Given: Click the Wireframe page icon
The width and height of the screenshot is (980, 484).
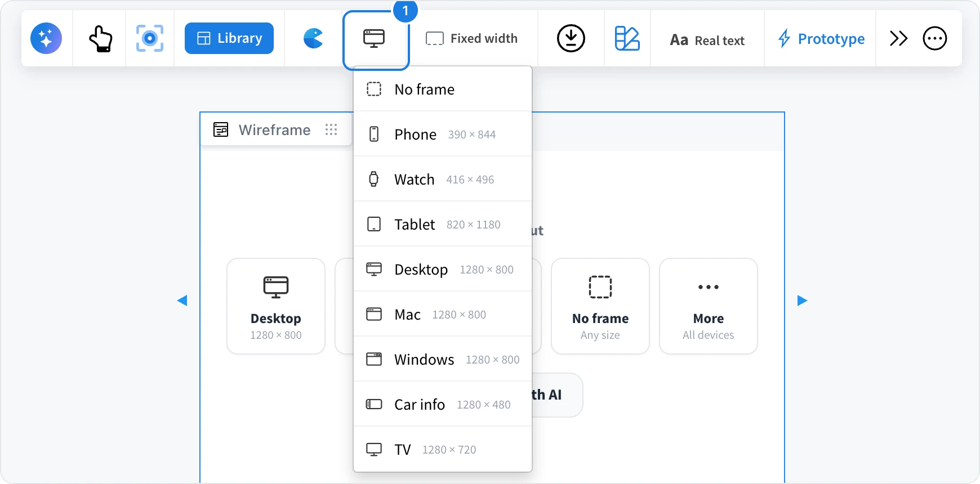Looking at the screenshot, I should [x=221, y=130].
